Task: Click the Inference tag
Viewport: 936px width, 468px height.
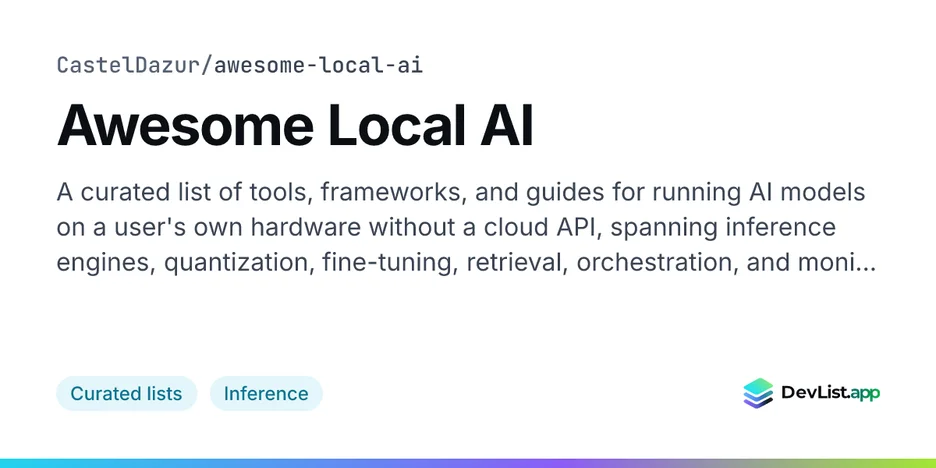Action: (266, 393)
